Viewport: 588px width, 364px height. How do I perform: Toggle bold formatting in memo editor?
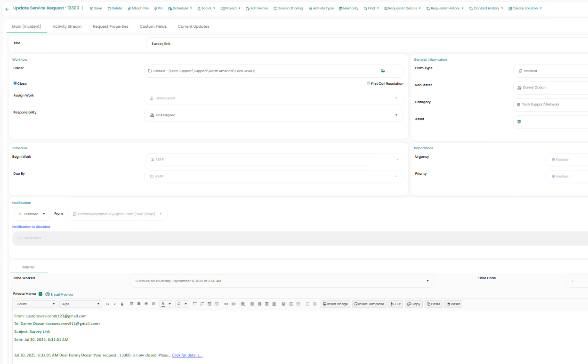coord(107,304)
